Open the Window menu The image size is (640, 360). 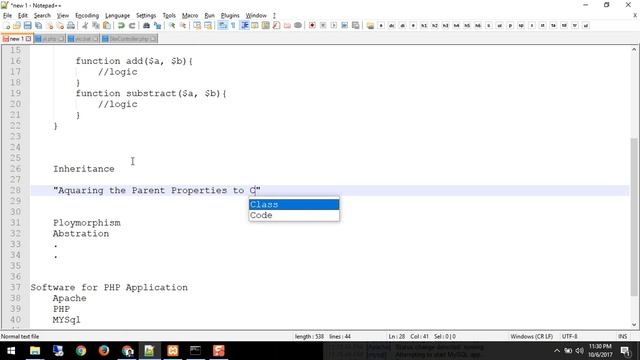click(256, 16)
